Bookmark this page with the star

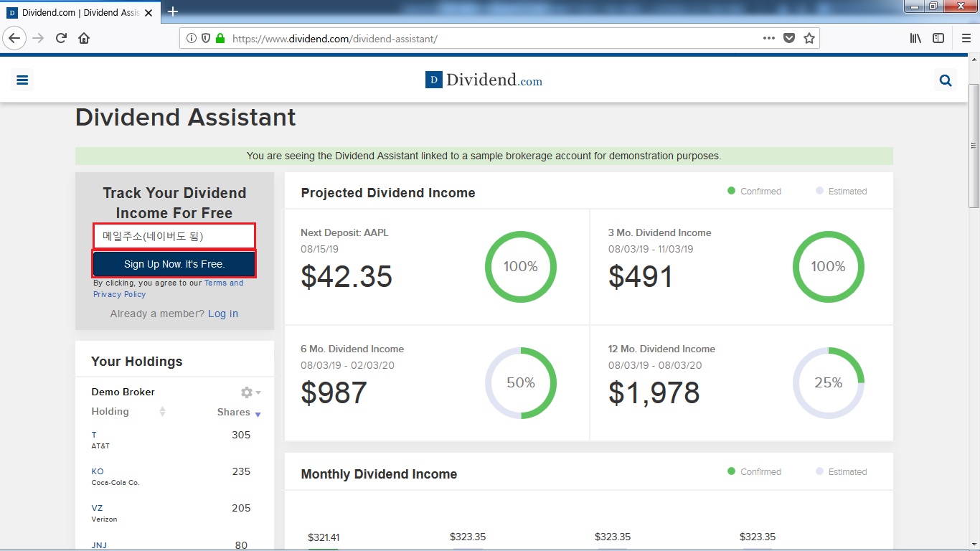809,38
